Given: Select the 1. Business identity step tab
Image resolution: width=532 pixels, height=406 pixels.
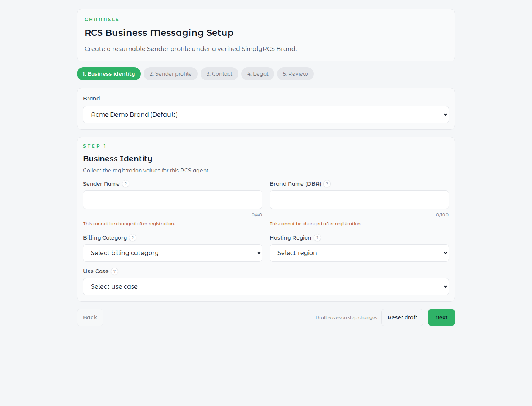Looking at the screenshot, I should click(109, 74).
